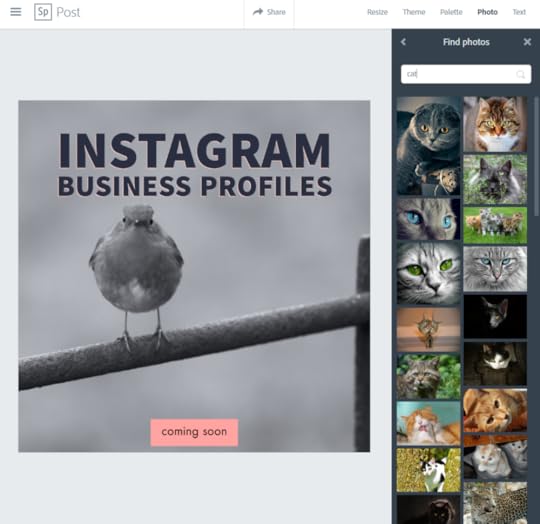This screenshot has width=540, height=524.
Task: Open the Resize menu
Action: point(377,12)
